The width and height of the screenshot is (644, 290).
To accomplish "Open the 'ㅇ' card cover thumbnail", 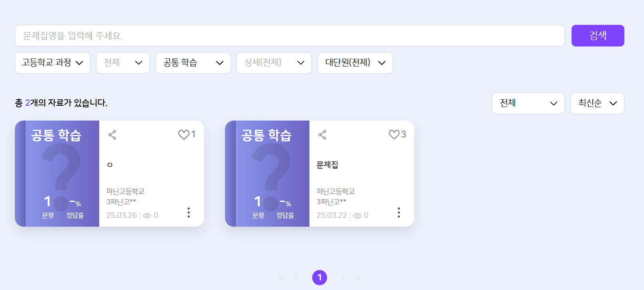I will (57, 173).
